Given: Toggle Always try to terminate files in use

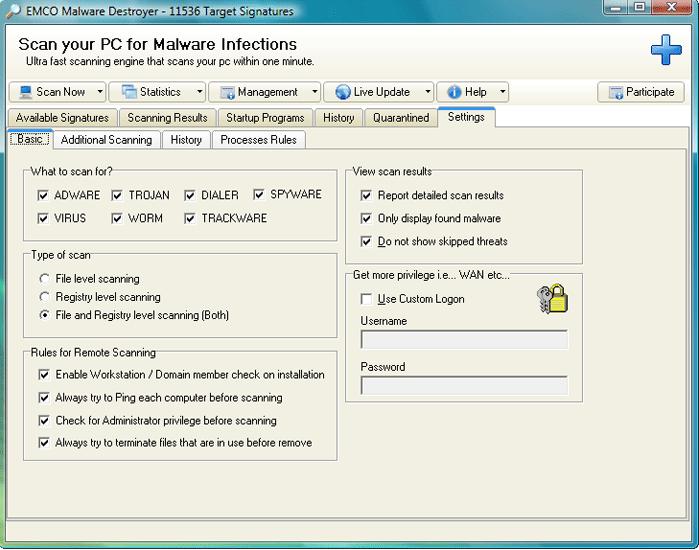Looking at the screenshot, I should pyautogui.click(x=44, y=443).
